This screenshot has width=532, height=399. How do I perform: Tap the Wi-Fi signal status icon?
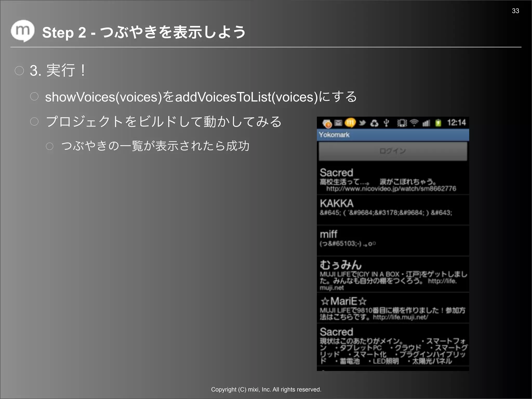(x=414, y=123)
